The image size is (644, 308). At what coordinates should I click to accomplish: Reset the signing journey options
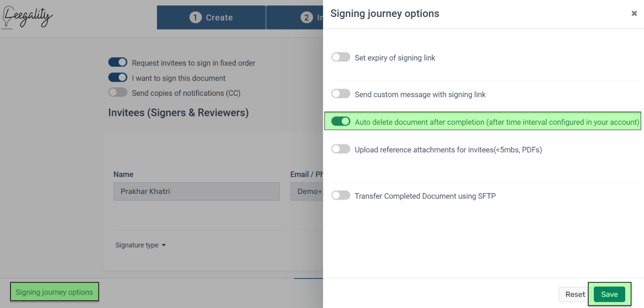[x=575, y=295]
